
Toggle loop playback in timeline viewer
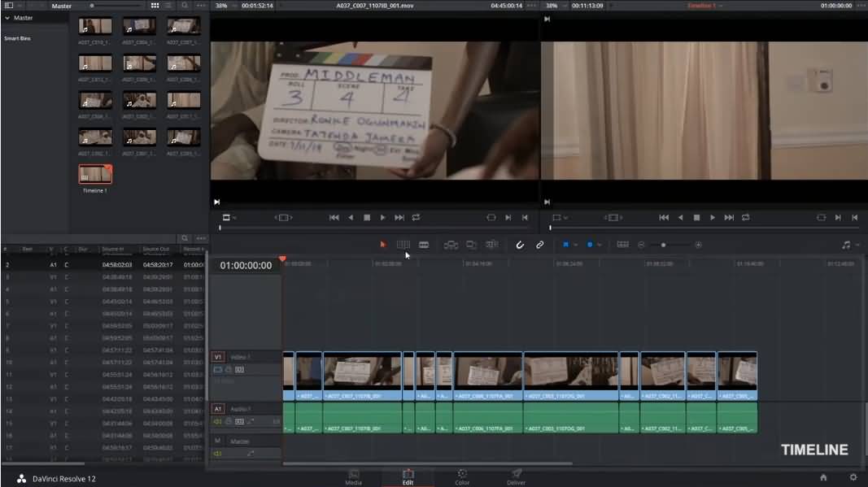(x=745, y=218)
